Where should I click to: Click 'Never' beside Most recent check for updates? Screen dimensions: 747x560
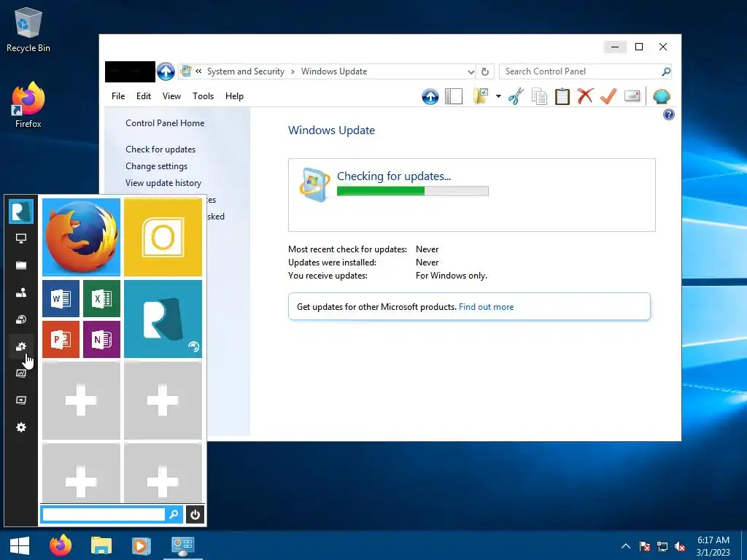click(427, 249)
